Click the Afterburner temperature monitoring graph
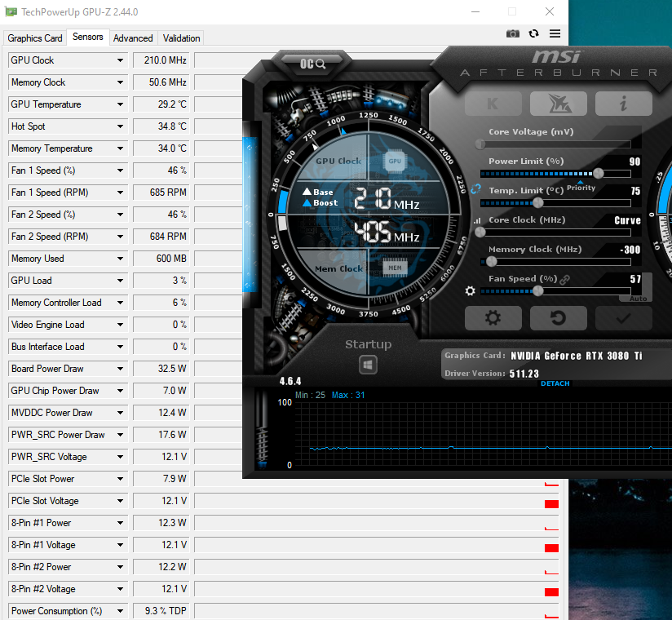The image size is (672, 620). coord(484,434)
